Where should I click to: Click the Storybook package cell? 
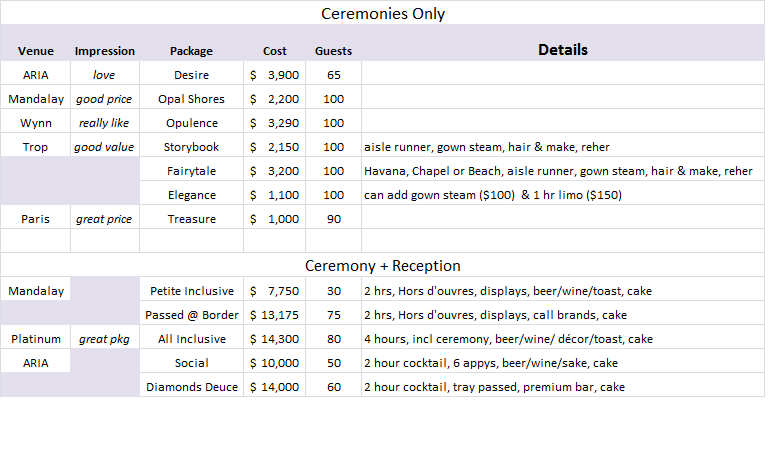coord(192,147)
